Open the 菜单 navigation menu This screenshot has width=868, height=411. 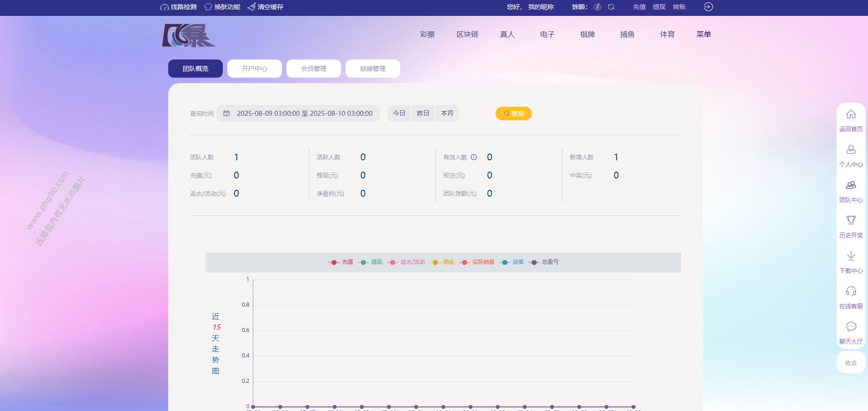coord(703,35)
